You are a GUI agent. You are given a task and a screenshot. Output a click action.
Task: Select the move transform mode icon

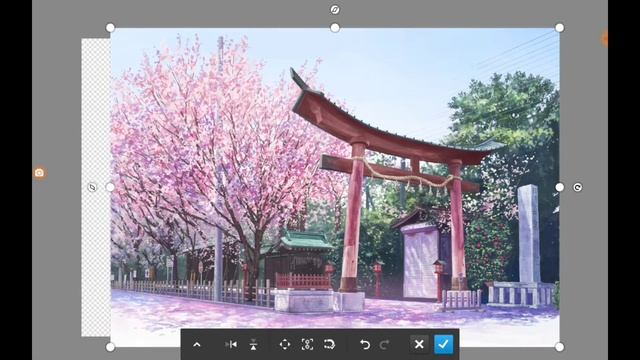click(285, 344)
